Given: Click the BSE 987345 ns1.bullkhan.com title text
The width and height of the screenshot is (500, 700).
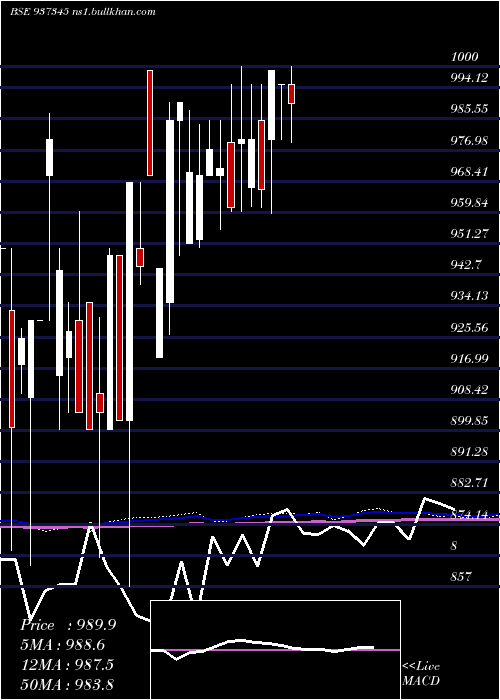Looking at the screenshot, I should click(x=83, y=12).
